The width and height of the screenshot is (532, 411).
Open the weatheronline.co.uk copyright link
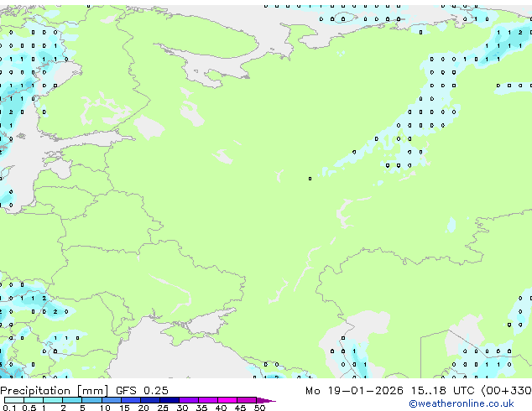click(x=461, y=403)
